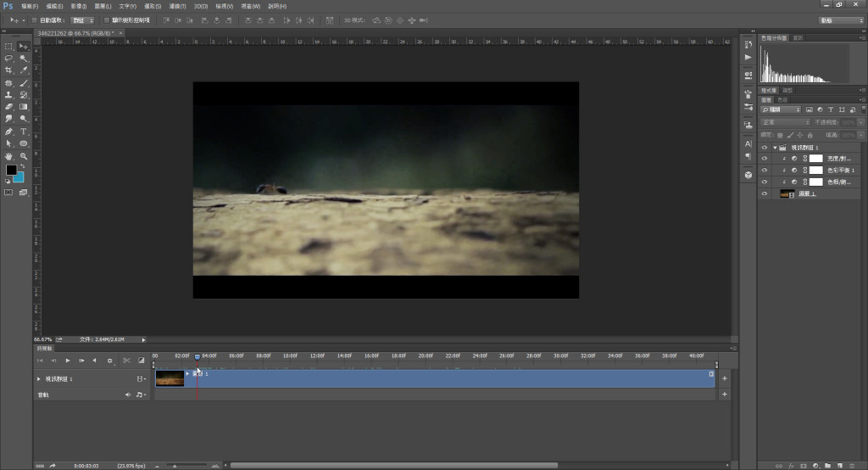The width and height of the screenshot is (868, 470).
Task: Open timeline settings gear icon
Action: pos(109,361)
